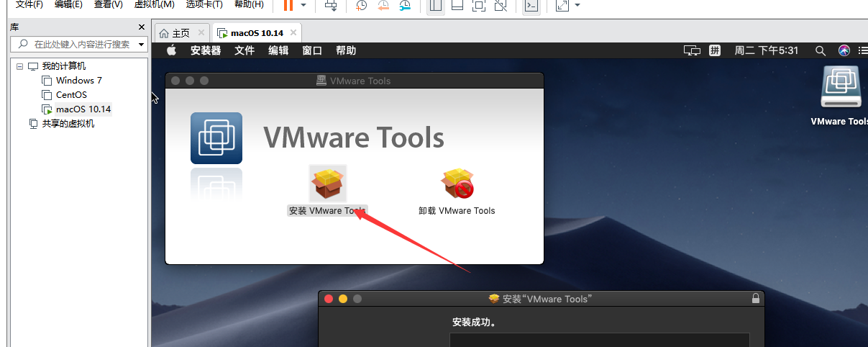Collapse the 我的计算机 tree node
868x347 pixels.
pyautogui.click(x=19, y=66)
